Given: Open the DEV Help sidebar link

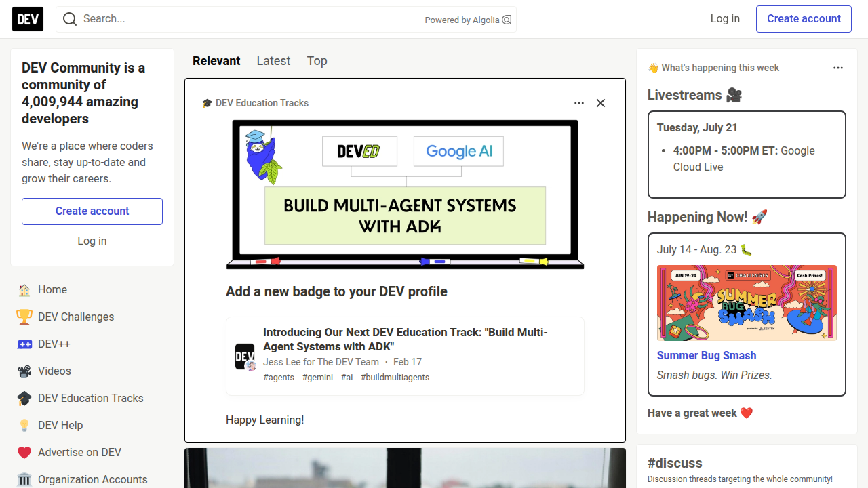Looking at the screenshot, I should [92, 426].
